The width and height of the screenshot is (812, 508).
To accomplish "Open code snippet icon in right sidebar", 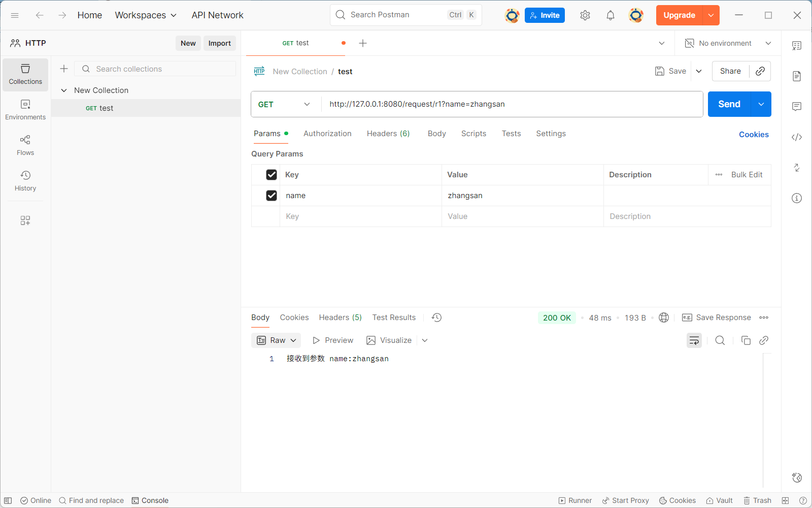I will 797,137.
